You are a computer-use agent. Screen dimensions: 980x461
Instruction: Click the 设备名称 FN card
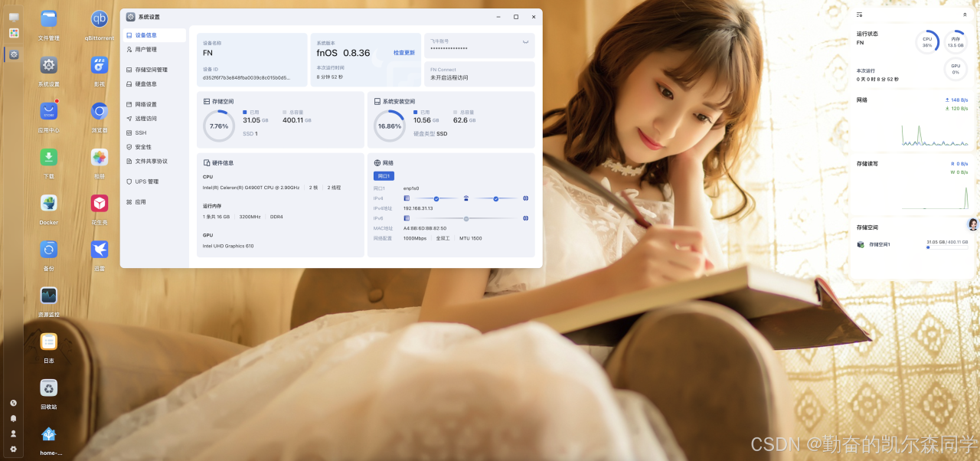(252, 59)
